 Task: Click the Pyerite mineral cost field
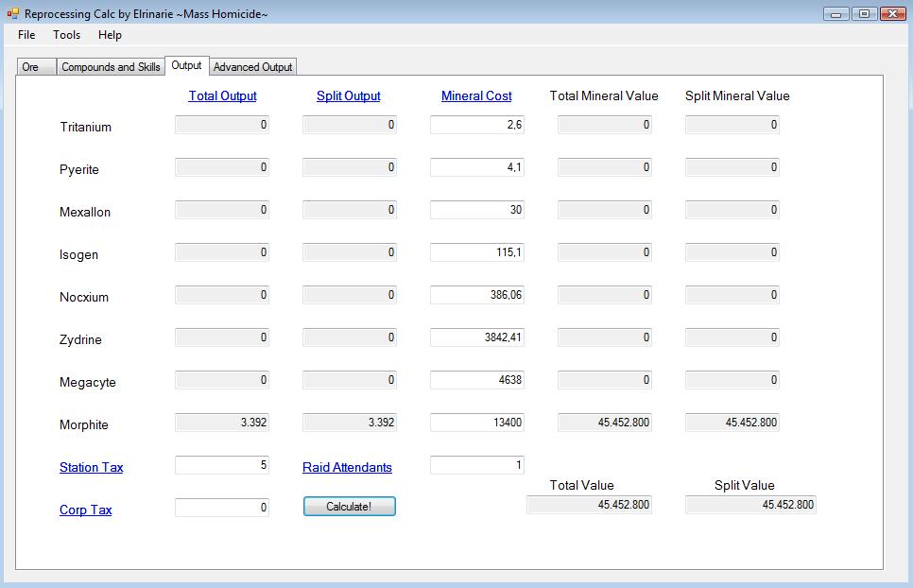coord(477,167)
